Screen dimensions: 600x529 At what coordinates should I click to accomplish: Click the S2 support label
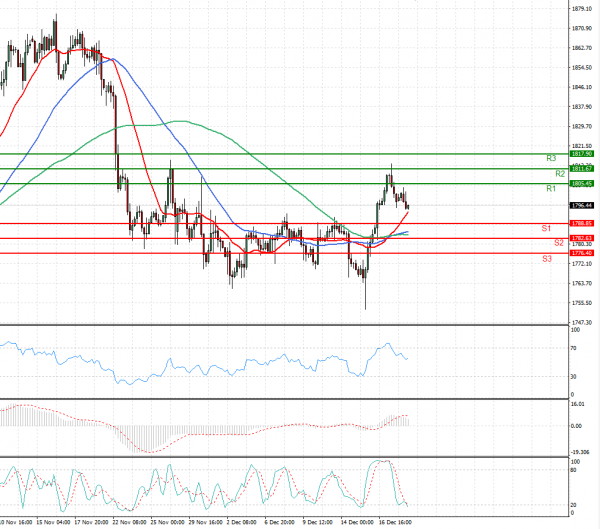[559, 243]
